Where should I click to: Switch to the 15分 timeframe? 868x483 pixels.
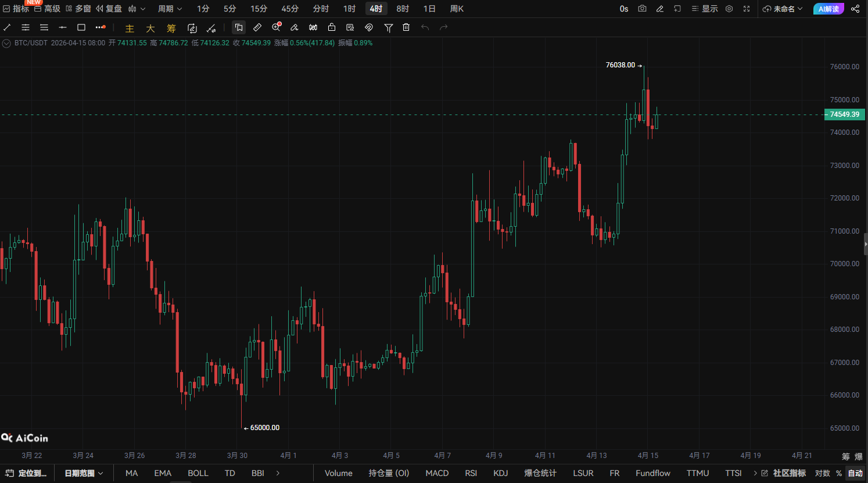pyautogui.click(x=259, y=9)
